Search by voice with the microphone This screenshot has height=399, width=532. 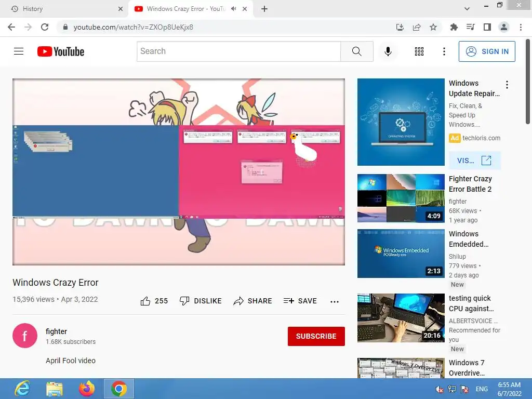388,51
